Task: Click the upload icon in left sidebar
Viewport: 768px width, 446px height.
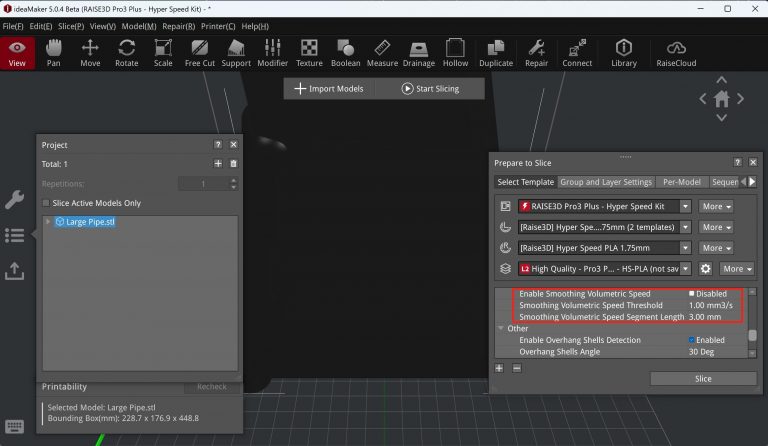Action: [14, 271]
